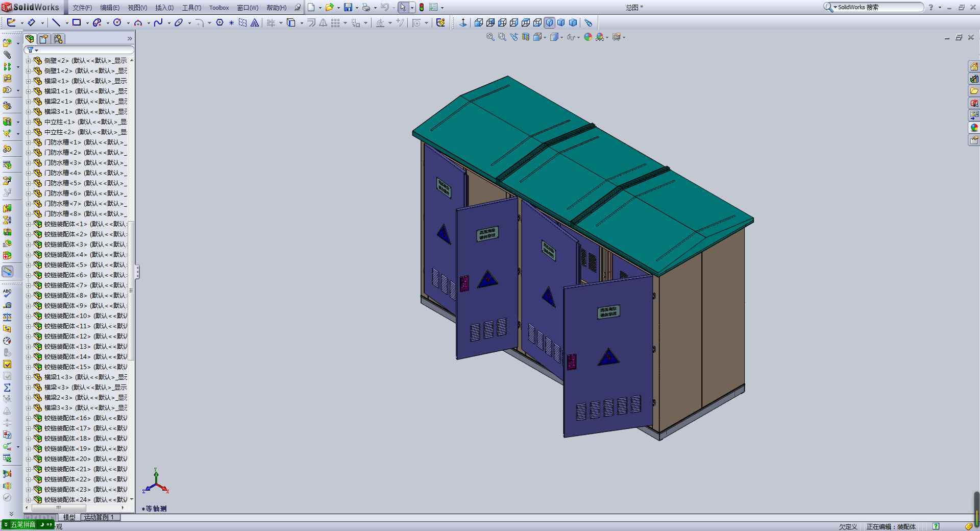The width and height of the screenshot is (980, 531).
Task: Open the 窗口(W) menu
Action: 248,8
